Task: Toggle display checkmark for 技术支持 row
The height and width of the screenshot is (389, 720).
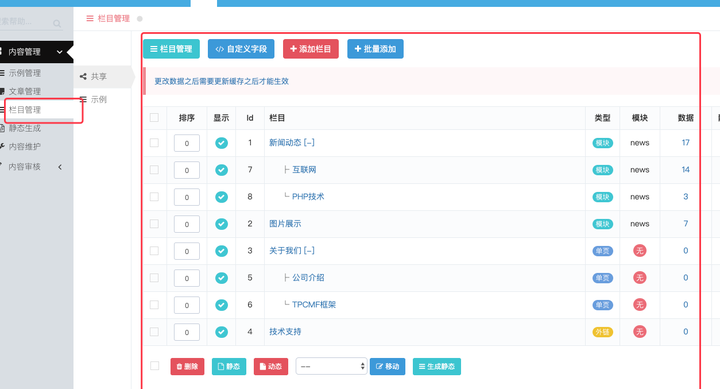Action: 221,332
